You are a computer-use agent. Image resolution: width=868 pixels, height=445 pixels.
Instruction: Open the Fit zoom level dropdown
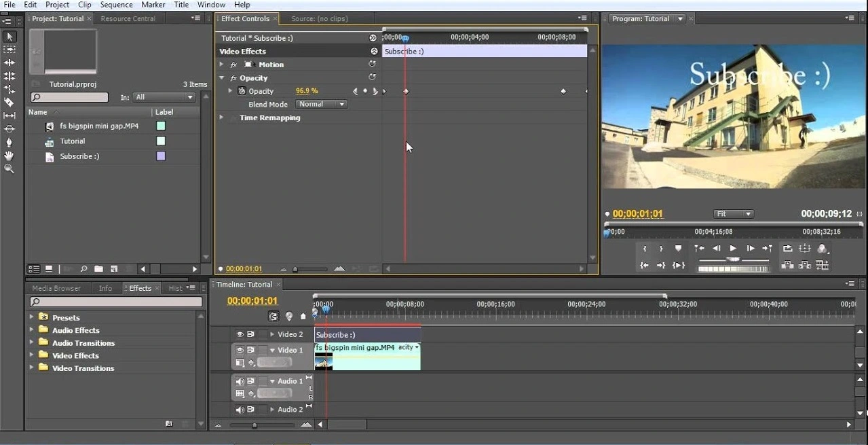734,214
